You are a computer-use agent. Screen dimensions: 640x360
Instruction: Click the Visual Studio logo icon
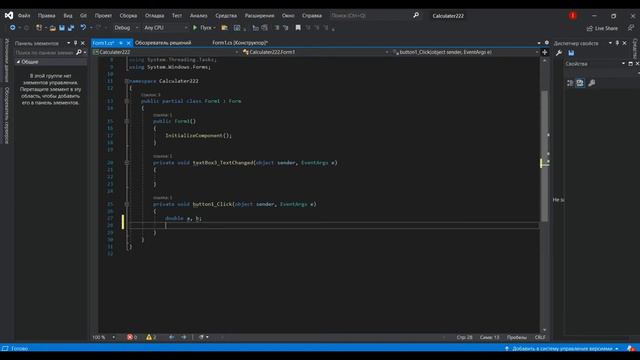coord(9,16)
